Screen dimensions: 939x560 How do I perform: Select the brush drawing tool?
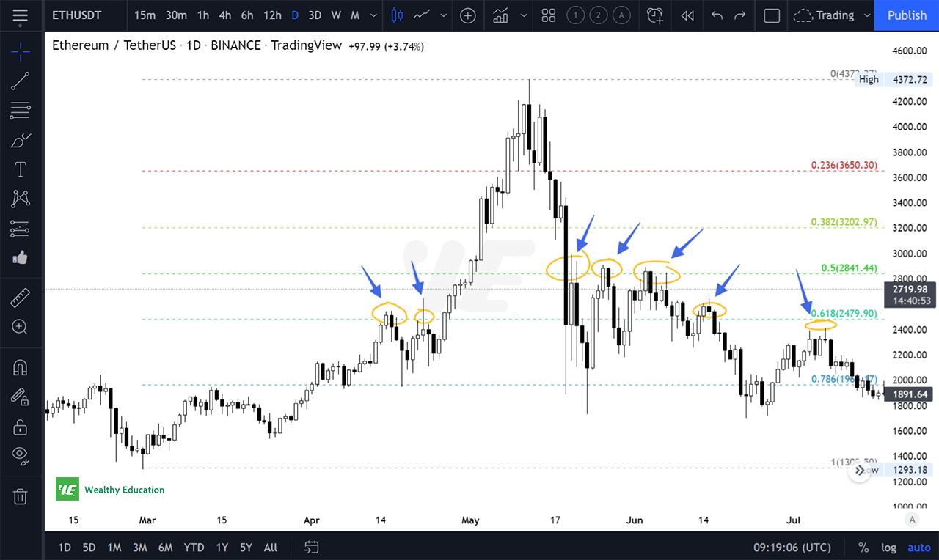click(x=21, y=140)
